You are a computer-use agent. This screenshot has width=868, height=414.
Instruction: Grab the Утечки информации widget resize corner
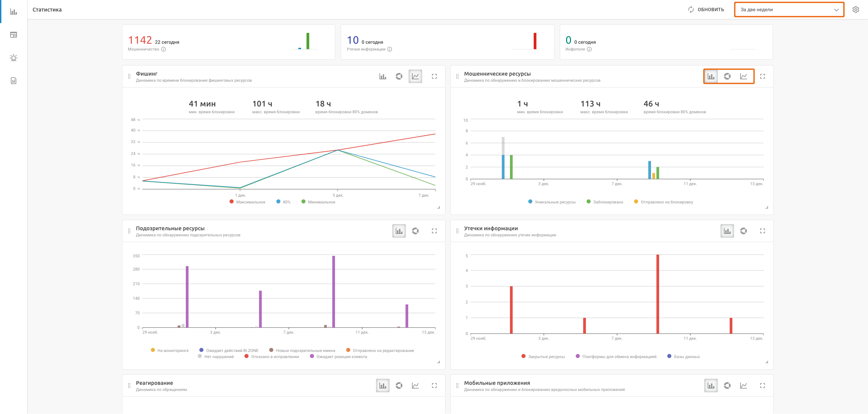[767, 362]
